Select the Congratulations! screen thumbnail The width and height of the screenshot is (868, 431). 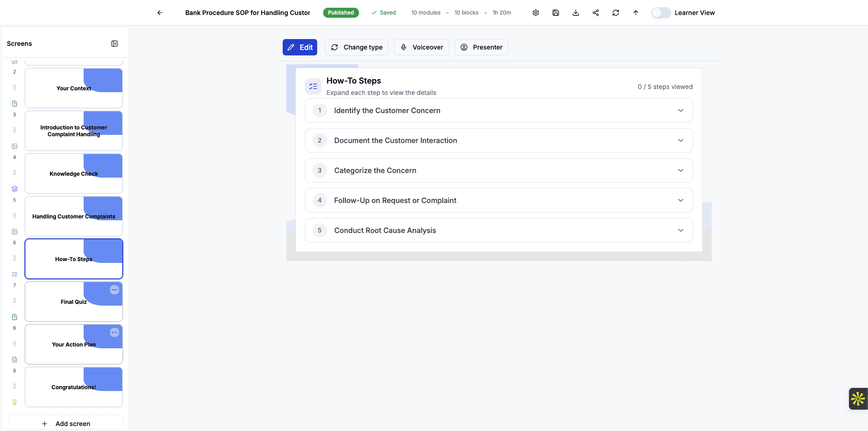74,387
